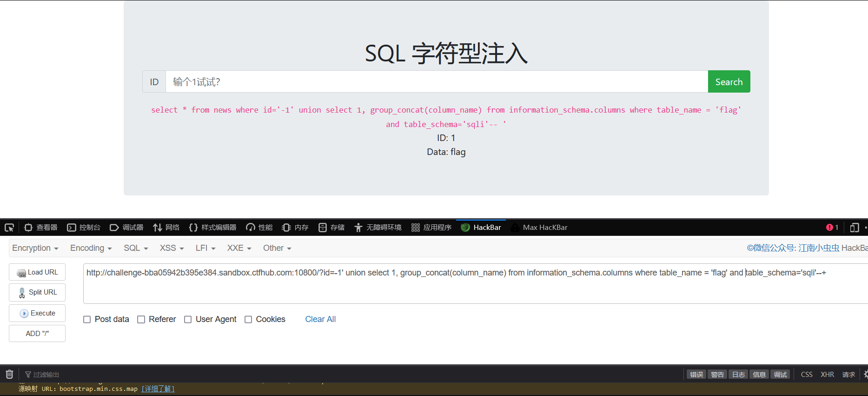Click the red error count indicator
This screenshot has width=868, height=396.
(x=832, y=228)
